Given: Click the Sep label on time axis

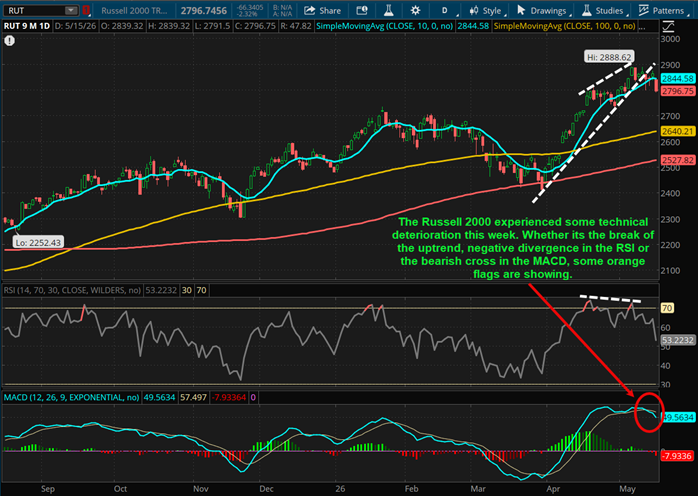Looking at the screenshot, I should click(x=48, y=489).
